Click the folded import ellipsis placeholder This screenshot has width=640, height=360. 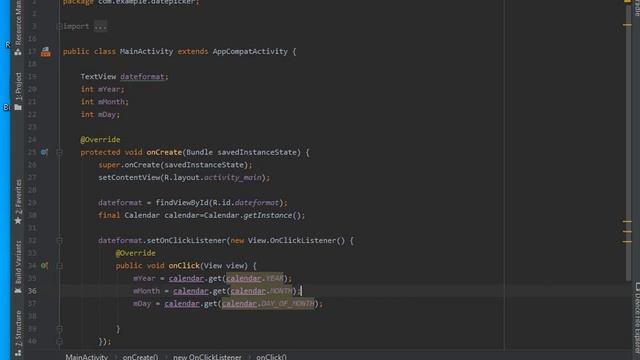pyautogui.click(x=100, y=27)
